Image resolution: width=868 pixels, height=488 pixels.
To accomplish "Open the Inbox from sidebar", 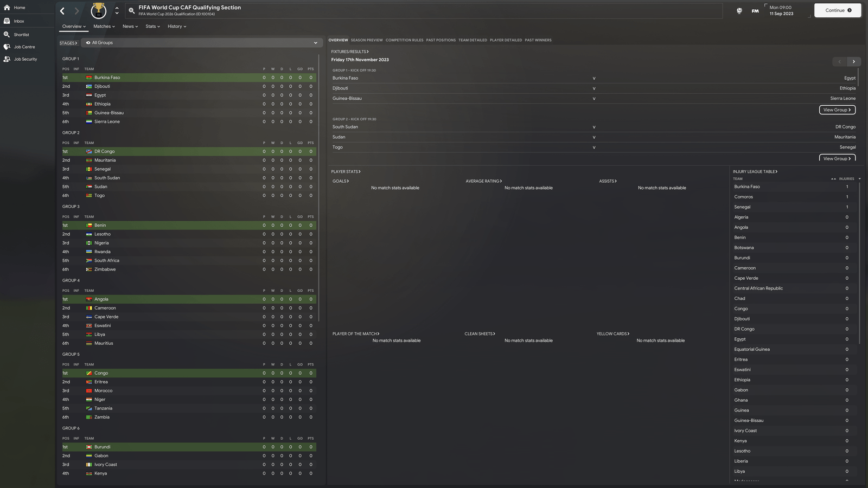I will (x=7, y=21).
